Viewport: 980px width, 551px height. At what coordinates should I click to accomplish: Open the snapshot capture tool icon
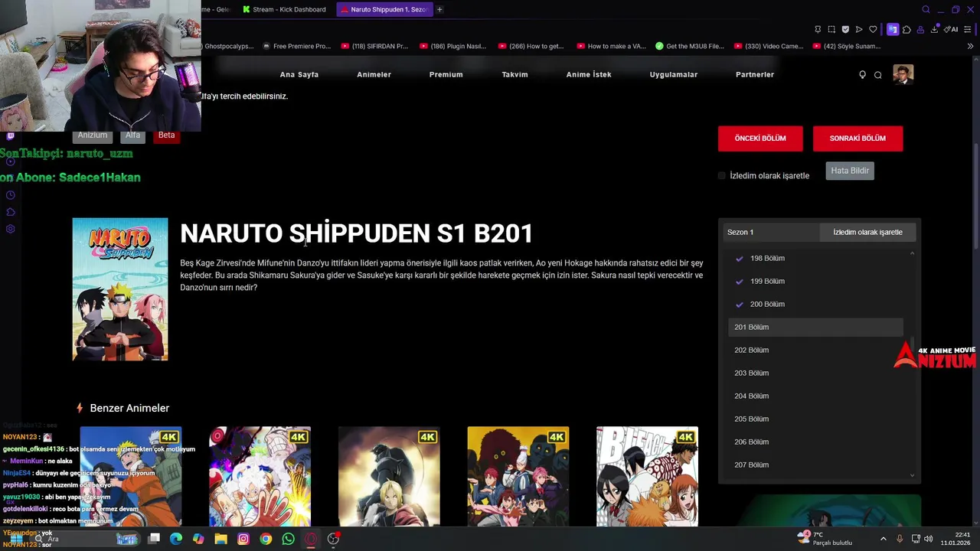click(x=831, y=29)
